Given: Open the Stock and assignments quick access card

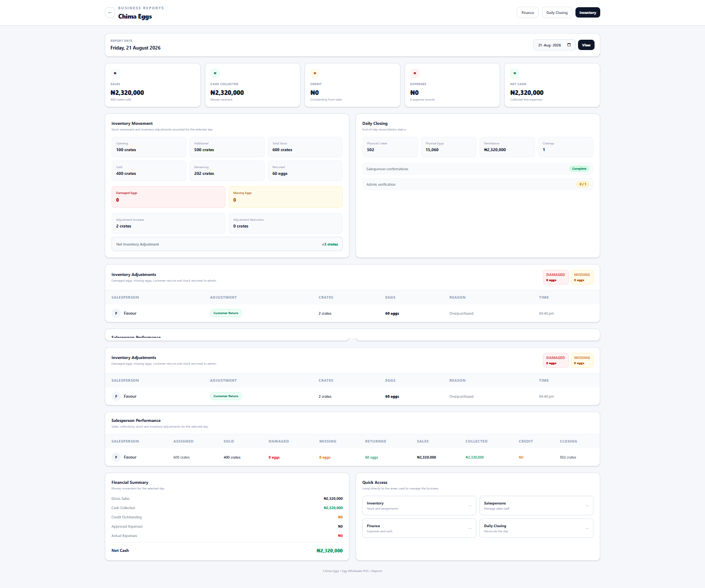Looking at the screenshot, I should click(x=419, y=505).
